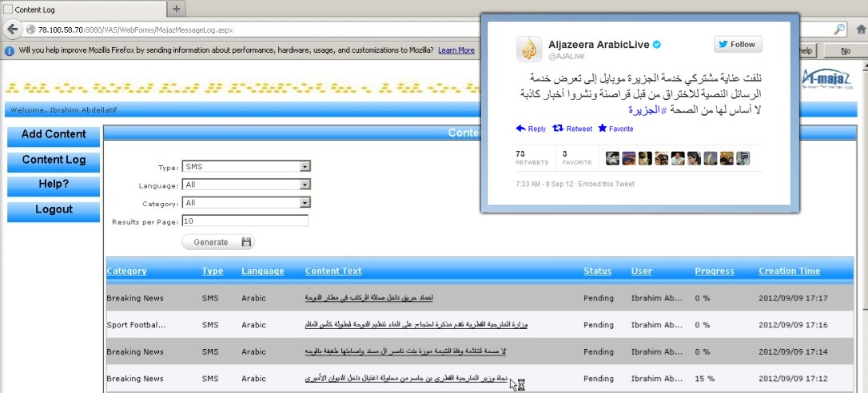
Task: Click No on the Firefox notification bar
Action: pyautogui.click(x=846, y=51)
